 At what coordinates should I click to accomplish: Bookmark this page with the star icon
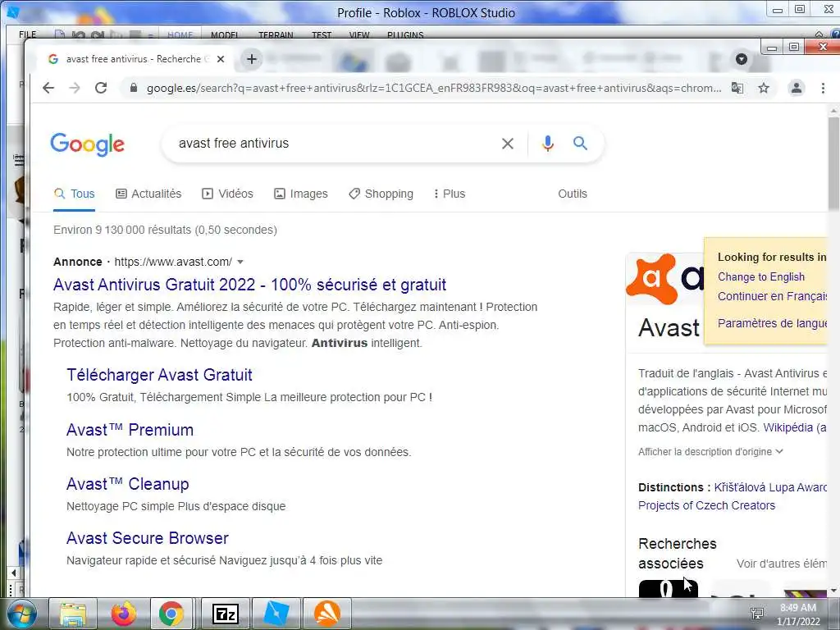pyautogui.click(x=764, y=88)
